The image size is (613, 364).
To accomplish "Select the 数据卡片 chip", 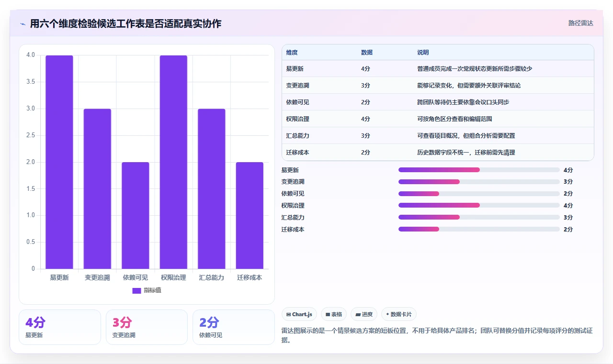I will (x=399, y=314).
